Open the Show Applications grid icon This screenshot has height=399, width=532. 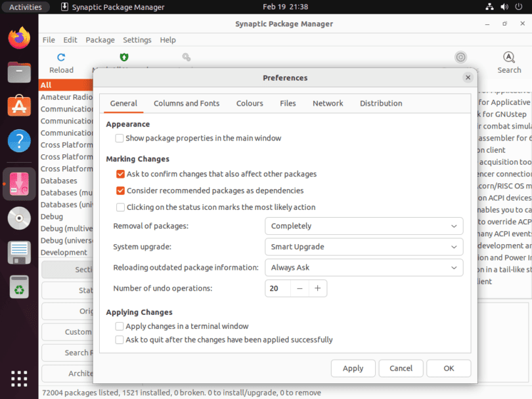18,379
